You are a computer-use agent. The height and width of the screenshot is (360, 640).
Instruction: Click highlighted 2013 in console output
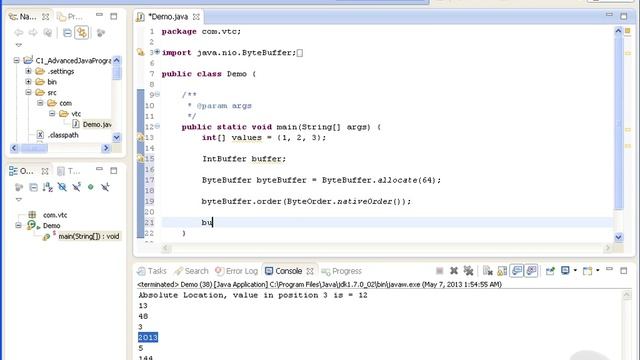point(148,338)
